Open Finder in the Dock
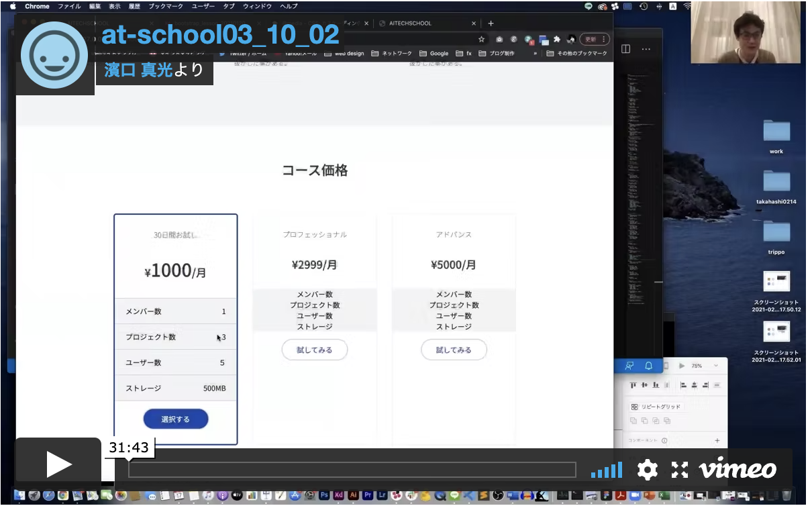 [x=19, y=496]
